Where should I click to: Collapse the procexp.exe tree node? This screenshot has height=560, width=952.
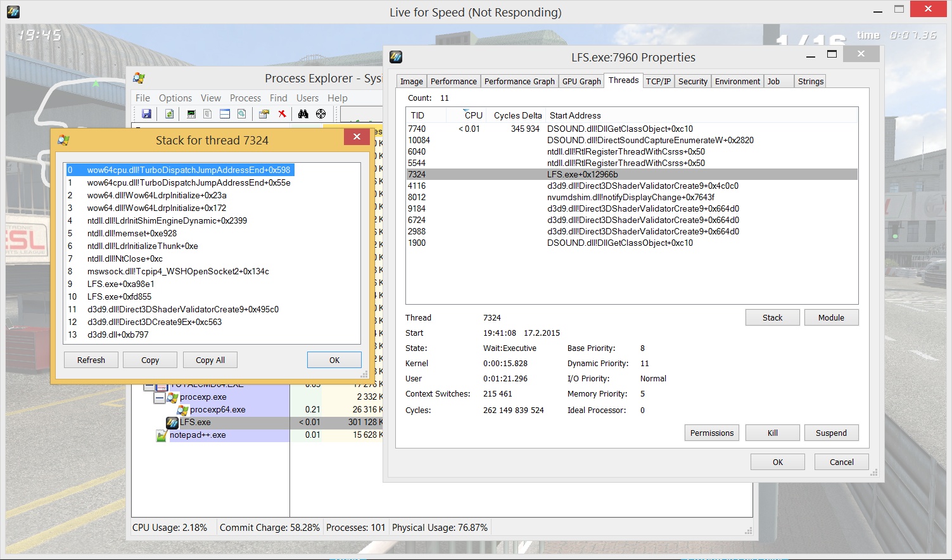click(x=158, y=397)
